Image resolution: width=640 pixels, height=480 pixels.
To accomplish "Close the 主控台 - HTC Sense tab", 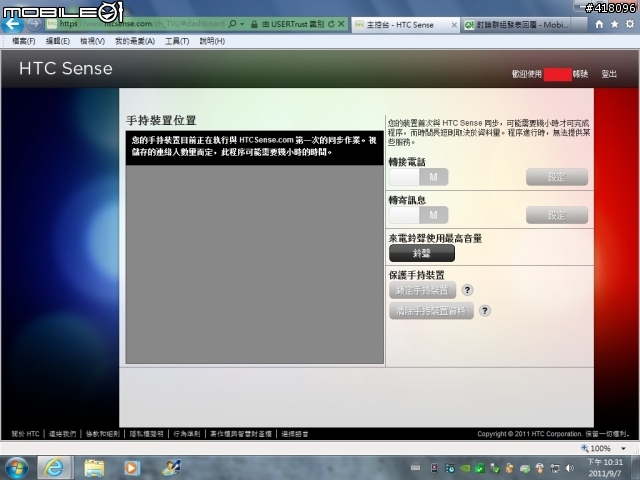I will [x=453, y=25].
